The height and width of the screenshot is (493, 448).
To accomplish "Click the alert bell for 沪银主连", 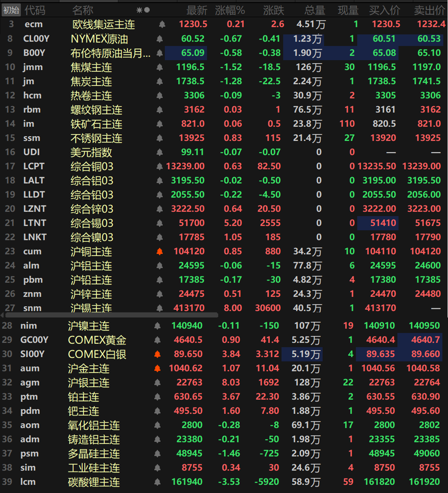I will click(x=157, y=383).
